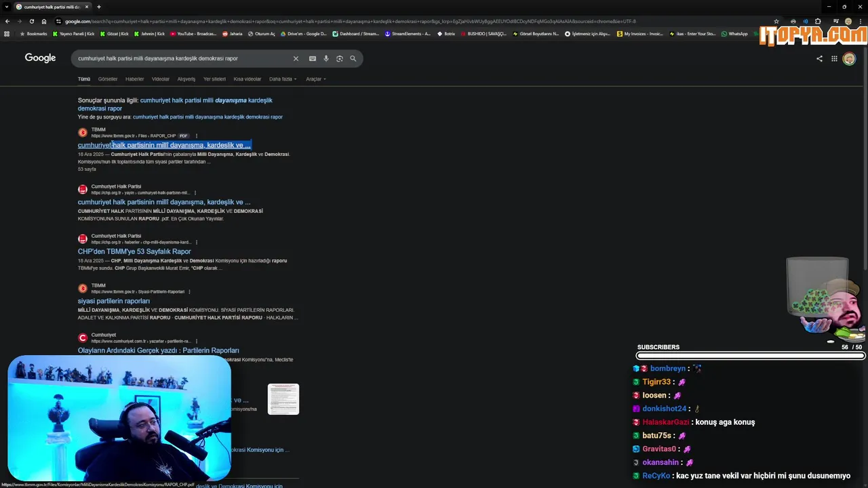This screenshot has height=488, width=868.
Task: Click the '53 sayfa' text under first result
Action: [87, 169]
